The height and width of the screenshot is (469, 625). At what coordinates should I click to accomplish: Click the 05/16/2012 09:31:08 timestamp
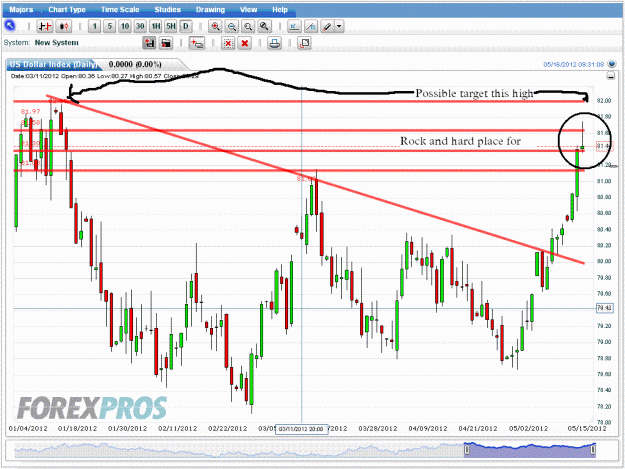pyautogui.click(x=574, y=64)
